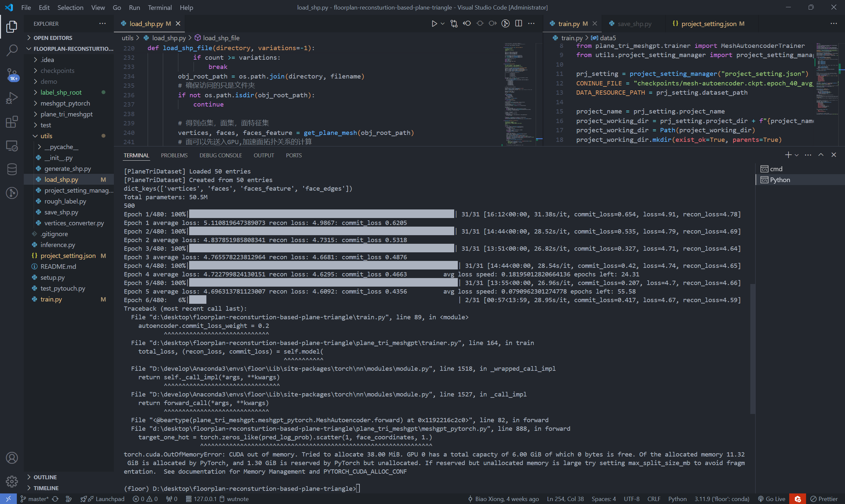The width and height of the screenshot is (845, 504).
Task: Jump to load_shp_file in the breadcrumb
Action: [x=218, y=38]
